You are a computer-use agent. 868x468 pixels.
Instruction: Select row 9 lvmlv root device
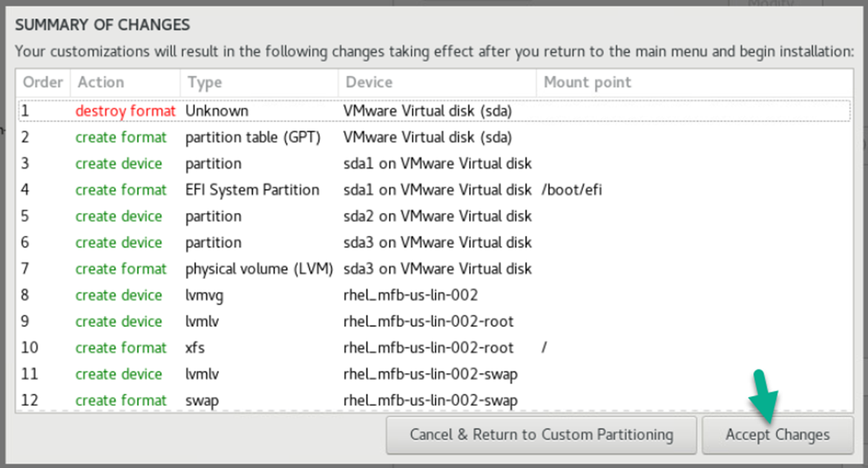point(435,321)
